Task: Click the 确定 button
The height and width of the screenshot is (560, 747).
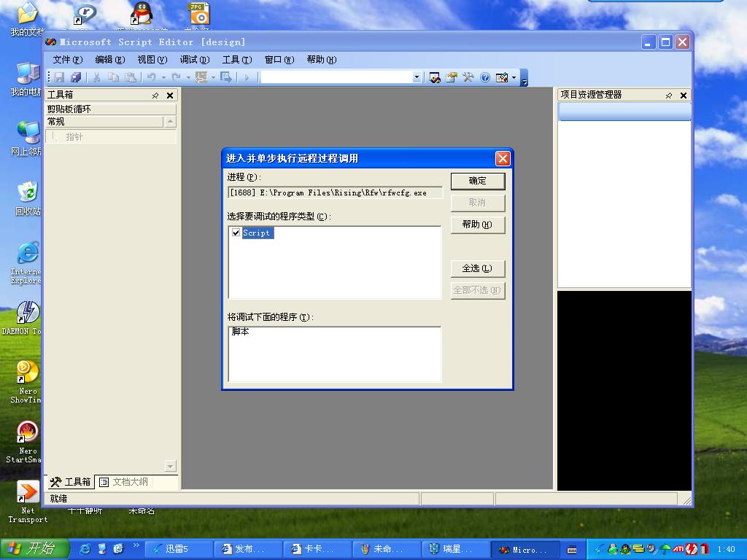Action: coord(478,181)
